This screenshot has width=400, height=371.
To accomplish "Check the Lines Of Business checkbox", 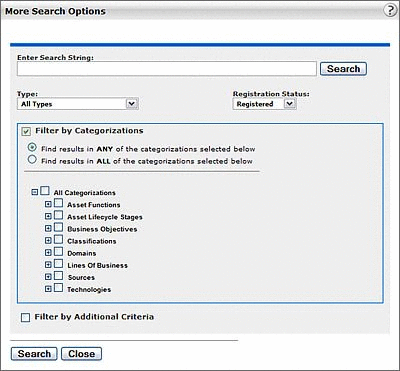I will tap(58, 264).
